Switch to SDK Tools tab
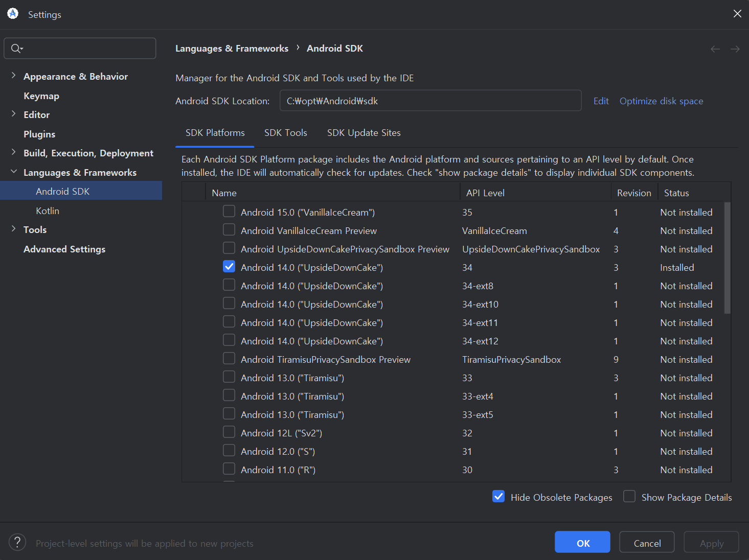749x560 pixels. [286, 133]
